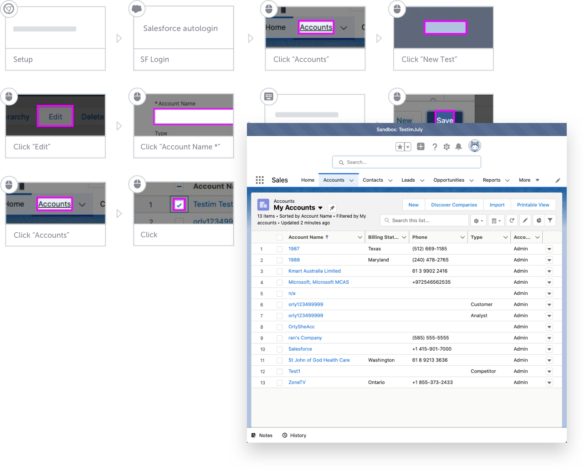Open the row actions dropdown for ZoneTV

[x=549, y=383]
